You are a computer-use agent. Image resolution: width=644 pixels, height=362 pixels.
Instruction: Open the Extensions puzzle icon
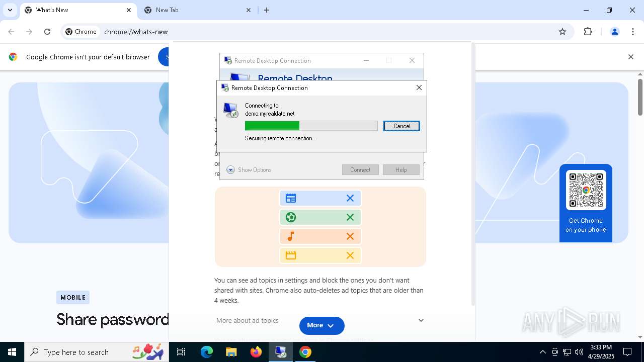coord(588,32)
